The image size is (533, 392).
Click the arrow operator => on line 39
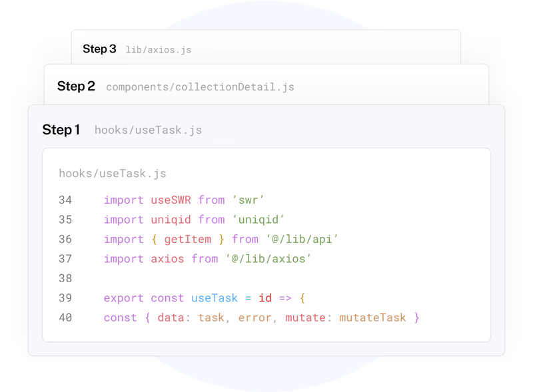coord(285,298)
